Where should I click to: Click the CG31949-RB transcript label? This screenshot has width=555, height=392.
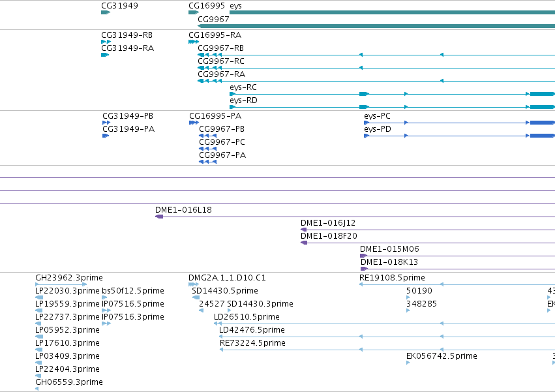click(x=127, y=35)
